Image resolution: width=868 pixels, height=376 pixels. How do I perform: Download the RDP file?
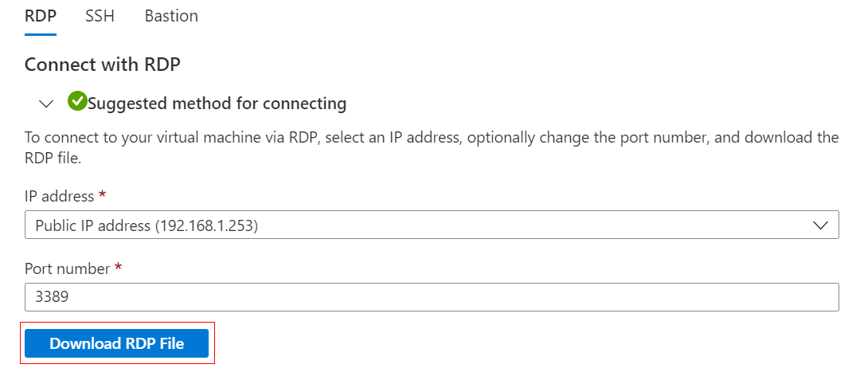pos(116,343)
